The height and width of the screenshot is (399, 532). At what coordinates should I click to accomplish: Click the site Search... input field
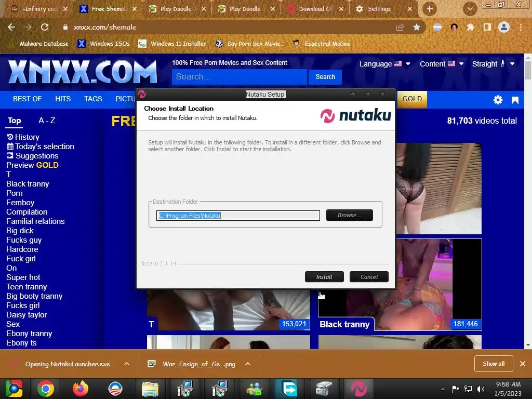tap(240, 77)
